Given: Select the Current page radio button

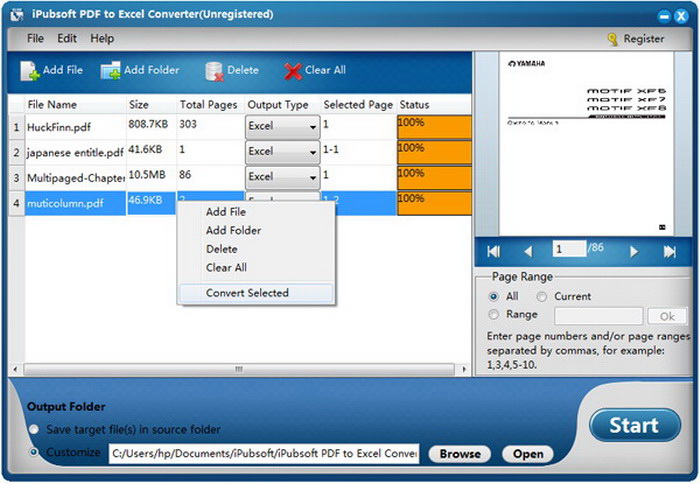Looking at the screenshot, I should (542, 296).
